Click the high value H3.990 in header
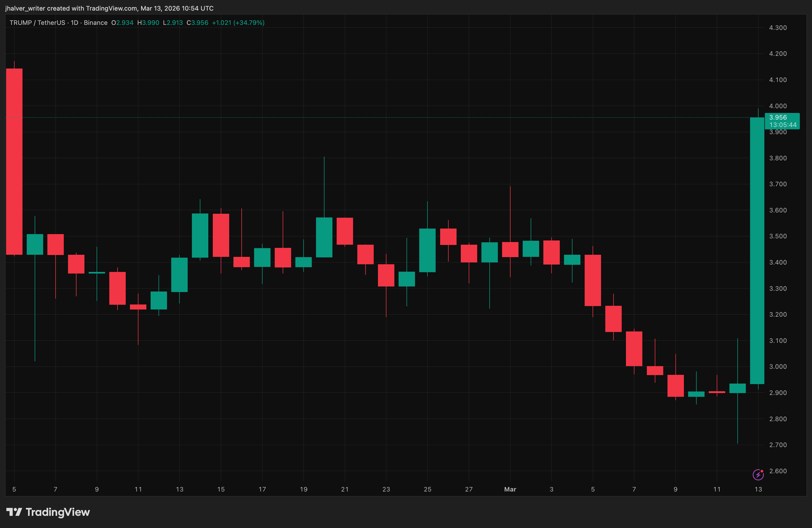 (x=148, y=22)
